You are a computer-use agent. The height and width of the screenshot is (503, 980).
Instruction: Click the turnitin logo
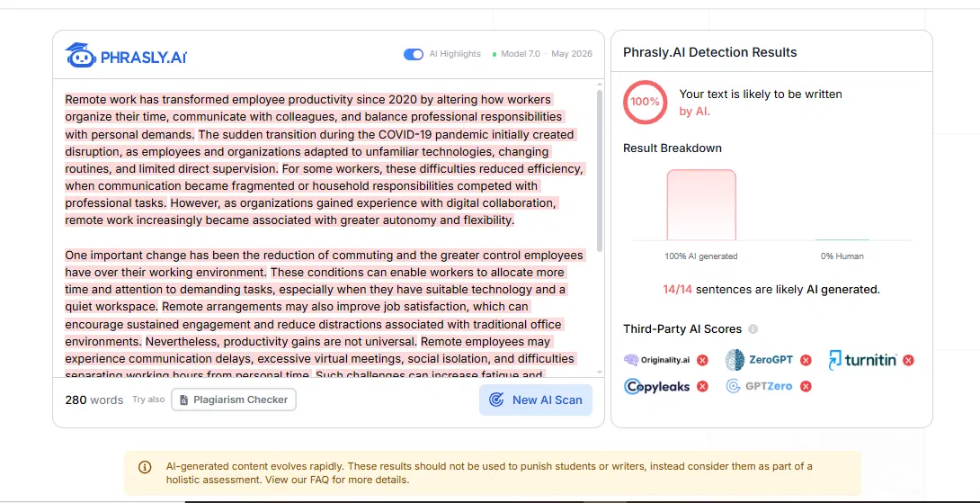point(863,360)
